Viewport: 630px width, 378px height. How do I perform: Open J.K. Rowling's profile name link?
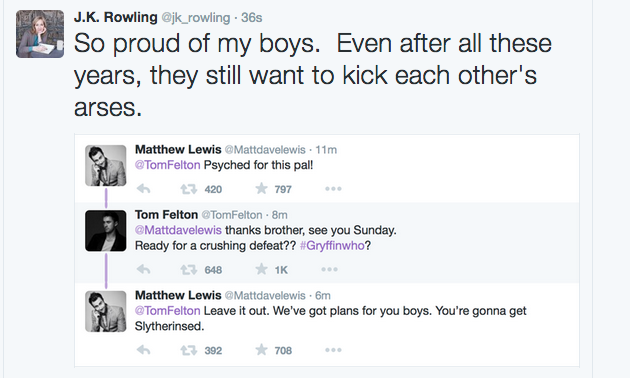click(x=116, y=17)
